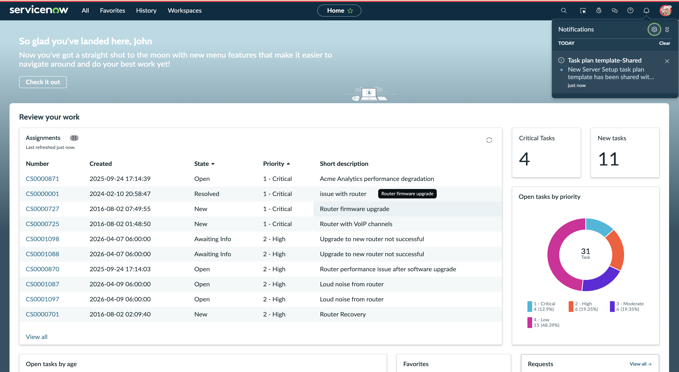The height and width of the screenshot is (372, 679).
Task: Click the blue 1 - Critical legend swatch
Action: pyautogui.click(x=529, y=307)
